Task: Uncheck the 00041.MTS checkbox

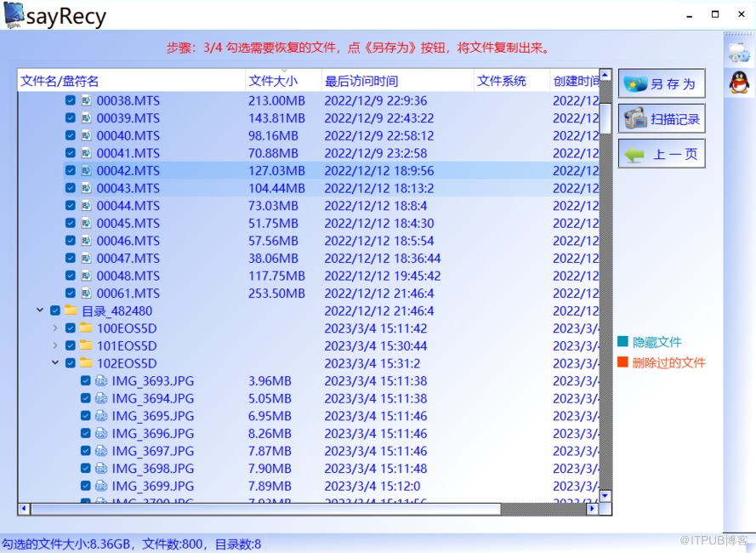Action: [71, 153]
